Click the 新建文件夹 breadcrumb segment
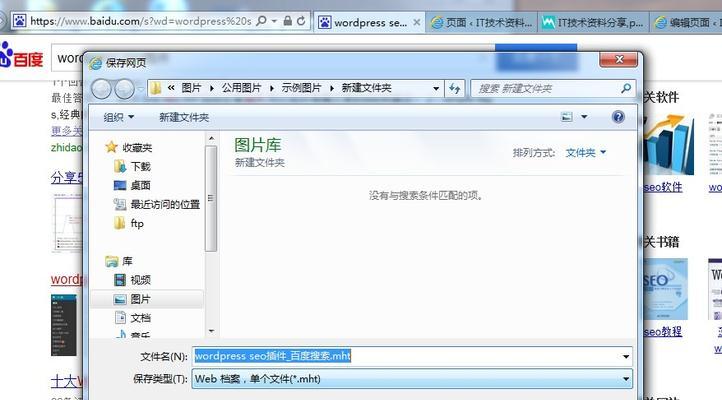The image size is (722, 400). coord(366,88)
